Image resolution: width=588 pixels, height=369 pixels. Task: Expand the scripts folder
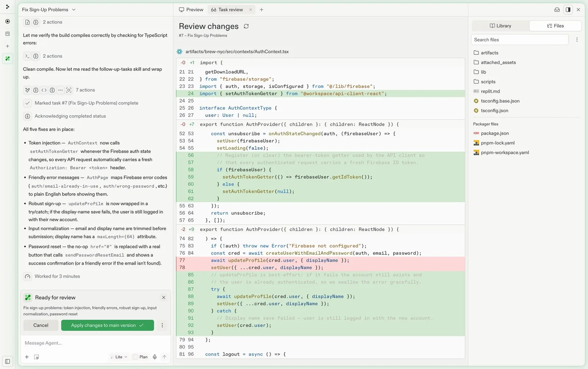click(x=484, y=82)
